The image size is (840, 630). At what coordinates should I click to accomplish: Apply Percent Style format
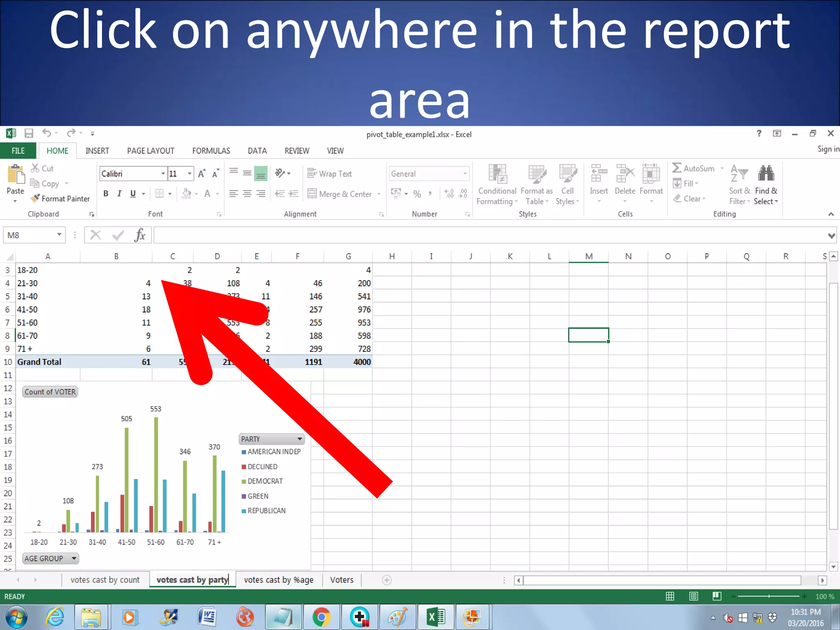click(417, 194)
